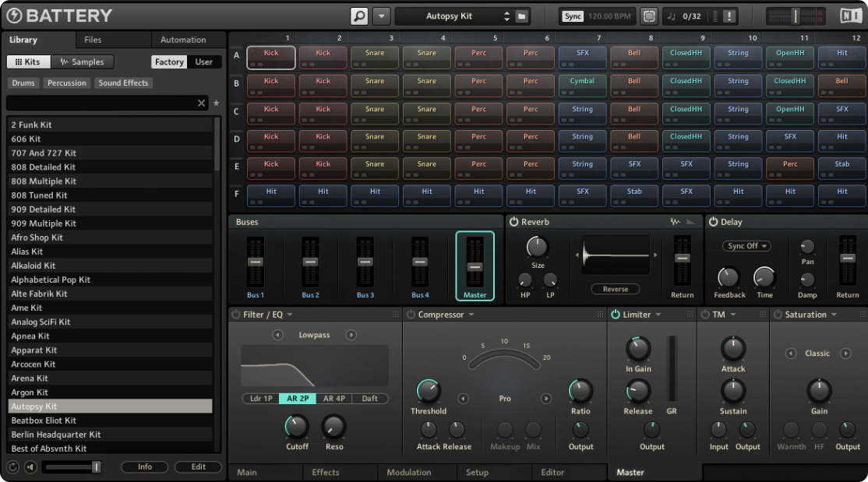Click the Reverb Reverse button
868x482 pixels.
(x=615, y=289)
